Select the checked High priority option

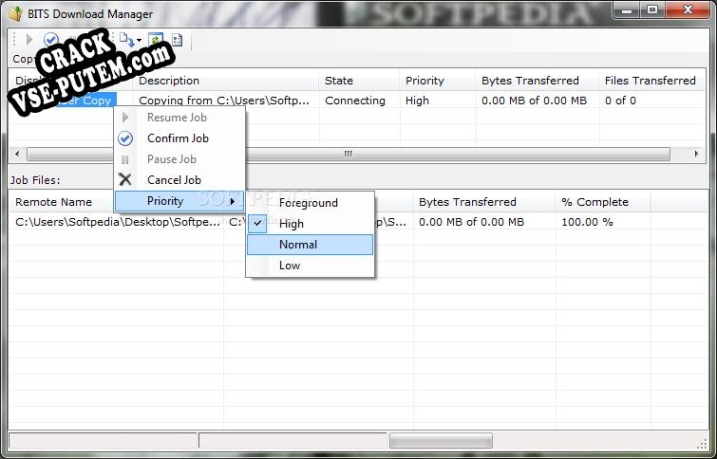pos(310,224)
